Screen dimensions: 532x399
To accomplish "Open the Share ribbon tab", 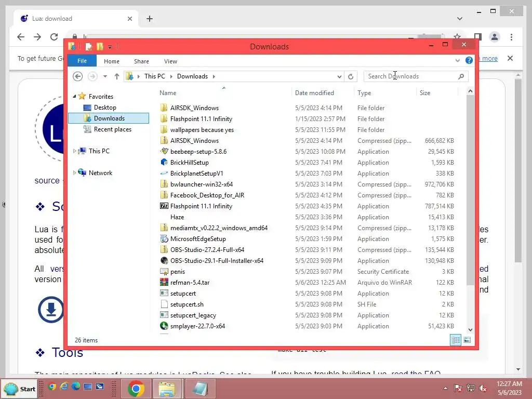I will (x=141, y=61).
